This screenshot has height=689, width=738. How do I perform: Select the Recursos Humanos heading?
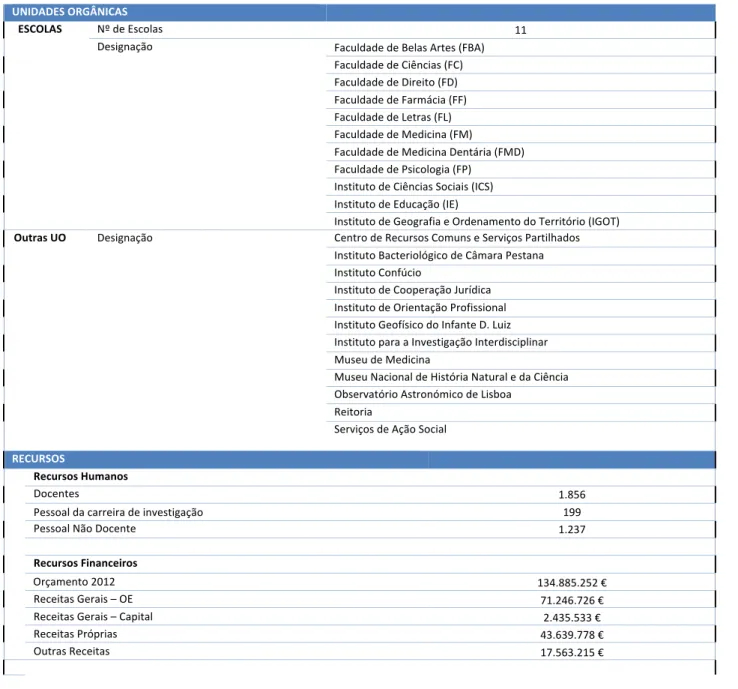tap(80, 476)
